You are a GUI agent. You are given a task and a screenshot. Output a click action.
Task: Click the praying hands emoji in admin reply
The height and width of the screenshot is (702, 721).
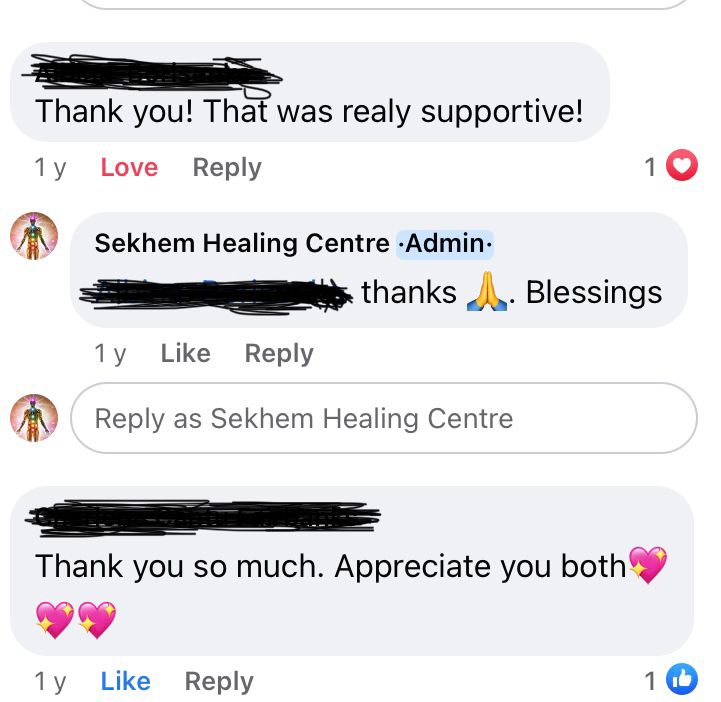click(x=487, y=291)
